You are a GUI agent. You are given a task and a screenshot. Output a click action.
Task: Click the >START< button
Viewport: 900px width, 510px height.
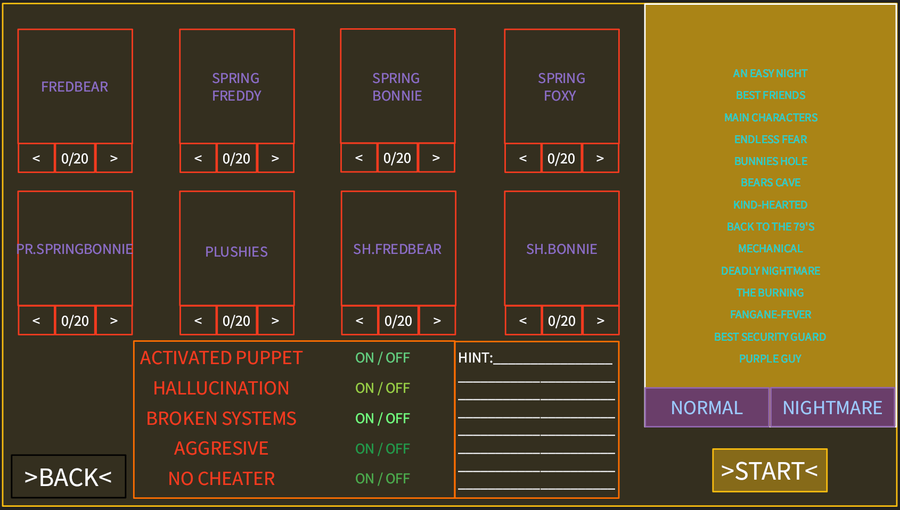[770, 470]
